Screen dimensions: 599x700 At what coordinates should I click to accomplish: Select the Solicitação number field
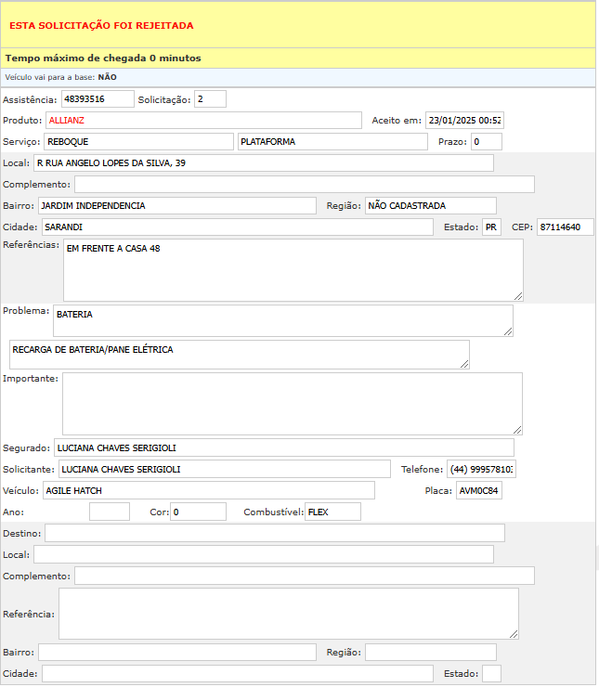click(210, 99)
